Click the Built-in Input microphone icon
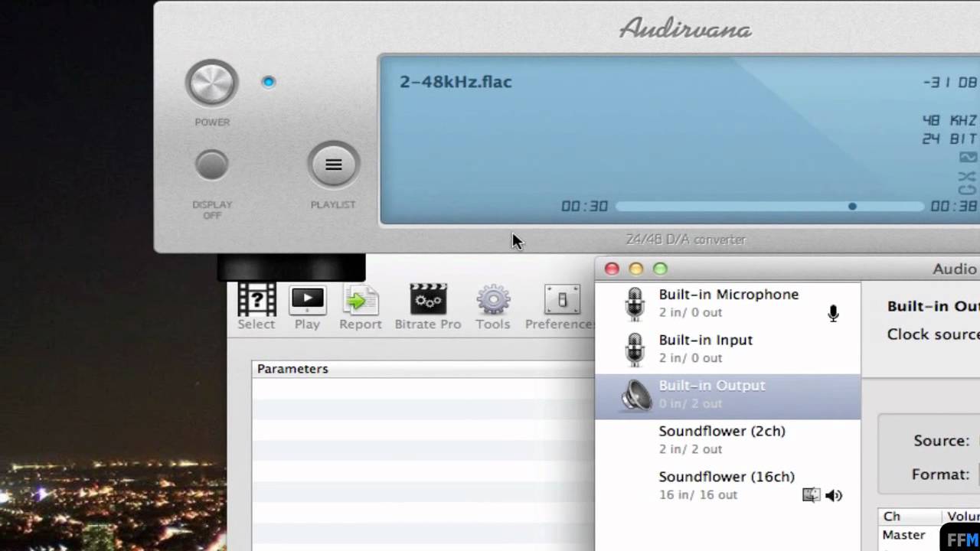The height and width of the screenshot is (551, 980). [635, 350]
